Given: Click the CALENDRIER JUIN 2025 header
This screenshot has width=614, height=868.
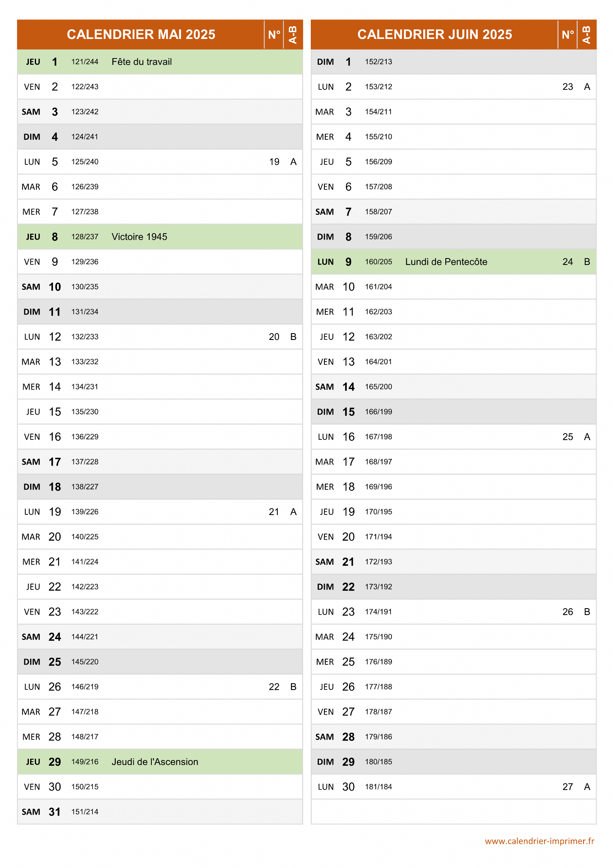Looking at the screenshot, I should coord(435,34).
